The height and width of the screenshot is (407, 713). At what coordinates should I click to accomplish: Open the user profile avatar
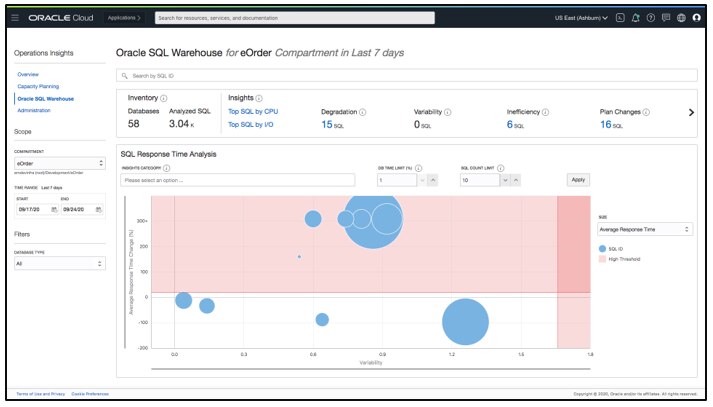click(696, 18)
